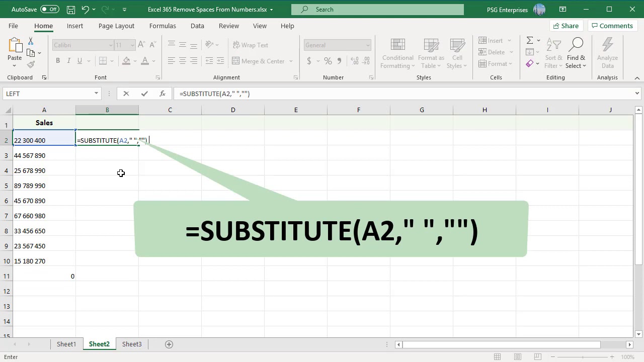The height and width of the screenshot is (362, 644).
Task: Open the Format cells menu
Action: pyautogui.click(x=496, y=64)
